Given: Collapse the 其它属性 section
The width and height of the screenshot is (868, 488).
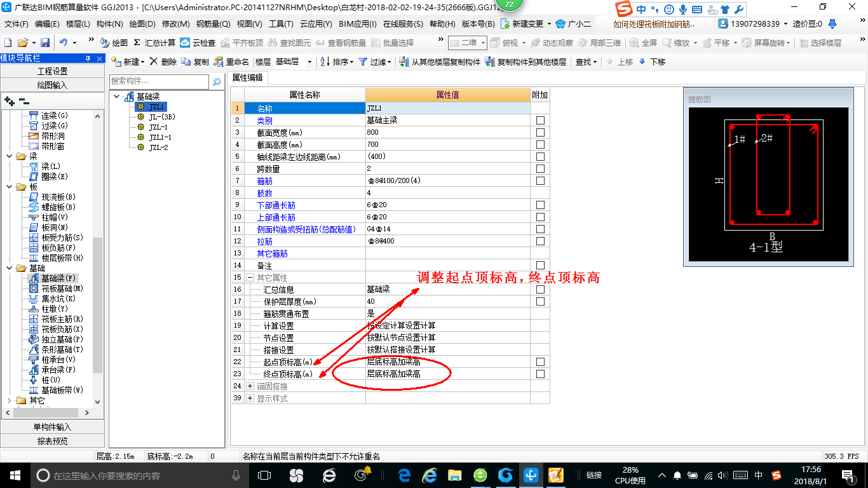Looking at the screenshot, I should [x=250, y=277].
